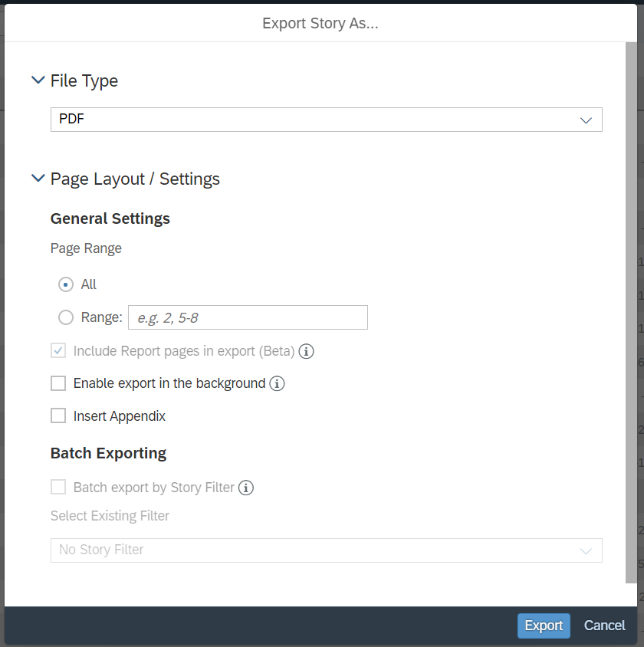644x647 pixels.
Task: Collapse the File Type section chevron
Action: pyautogui.click(x=38, y=80)
